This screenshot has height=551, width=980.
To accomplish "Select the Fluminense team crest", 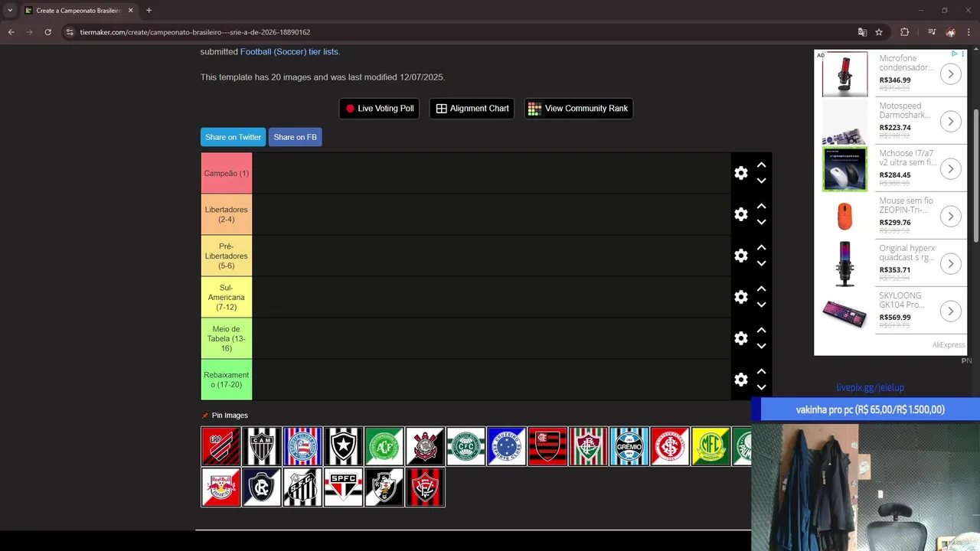I will [x=589, y=446].
